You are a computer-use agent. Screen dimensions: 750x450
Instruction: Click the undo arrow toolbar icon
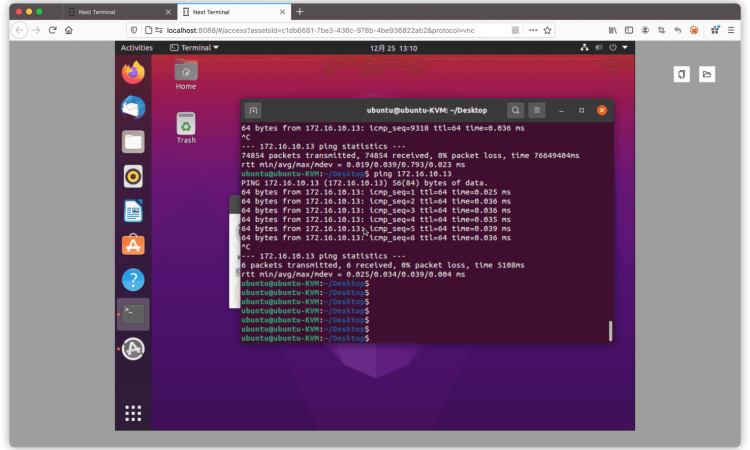pos(677,30)
